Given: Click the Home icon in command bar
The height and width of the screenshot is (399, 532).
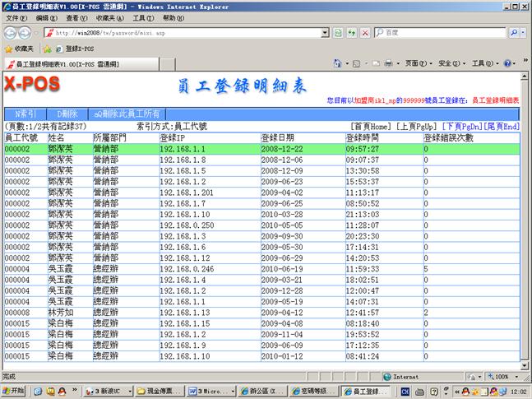Looking at the screenshot, I should [339, 63].
